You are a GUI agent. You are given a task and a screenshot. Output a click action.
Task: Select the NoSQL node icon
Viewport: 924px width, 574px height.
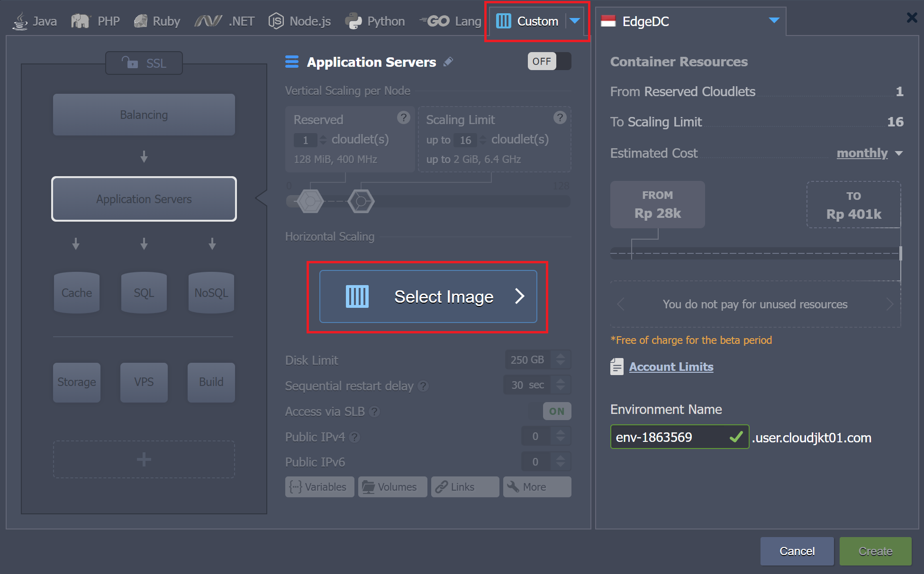pos(210,293)
